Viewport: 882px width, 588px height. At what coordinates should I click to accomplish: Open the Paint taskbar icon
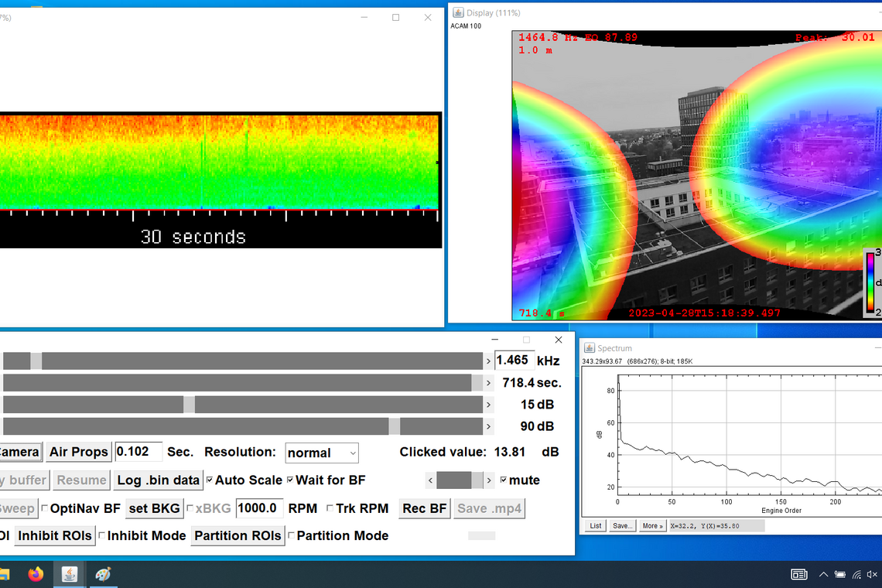[x=103, y=574]
